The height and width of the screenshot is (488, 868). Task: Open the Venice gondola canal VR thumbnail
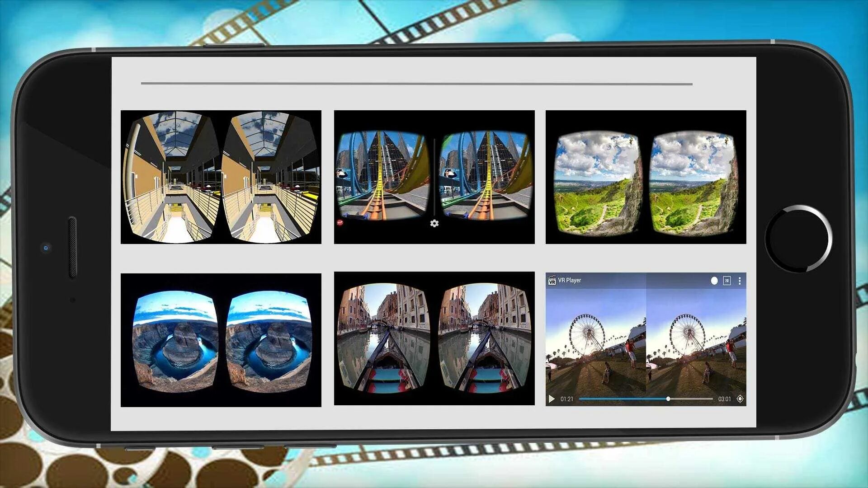pyautogui.click(x=434, y=338)
